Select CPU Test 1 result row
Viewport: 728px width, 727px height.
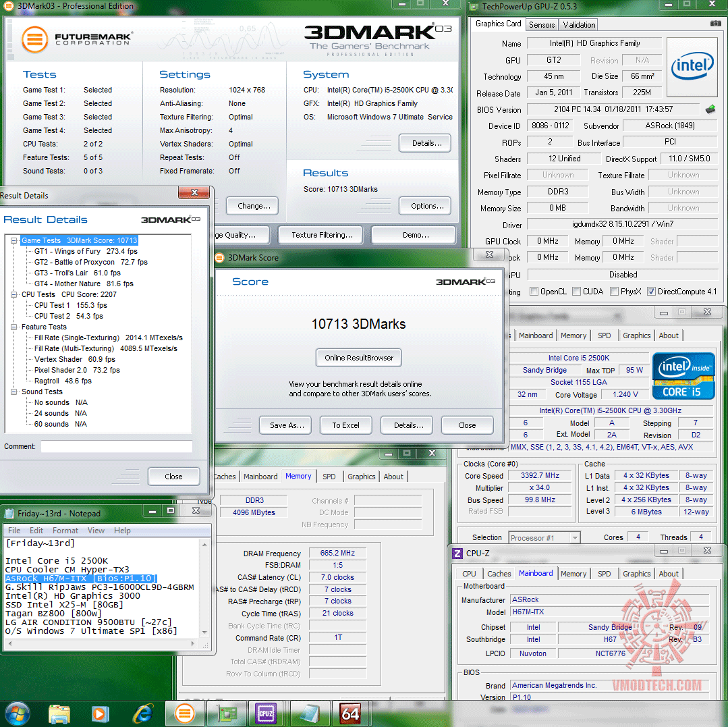tap(71, 305)
